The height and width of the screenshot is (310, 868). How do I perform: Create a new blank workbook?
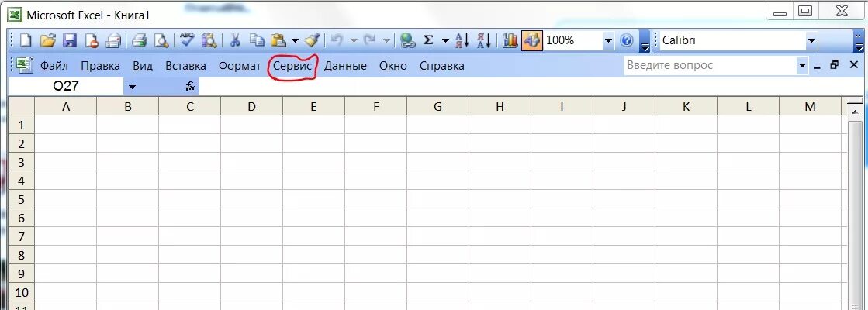26,40
